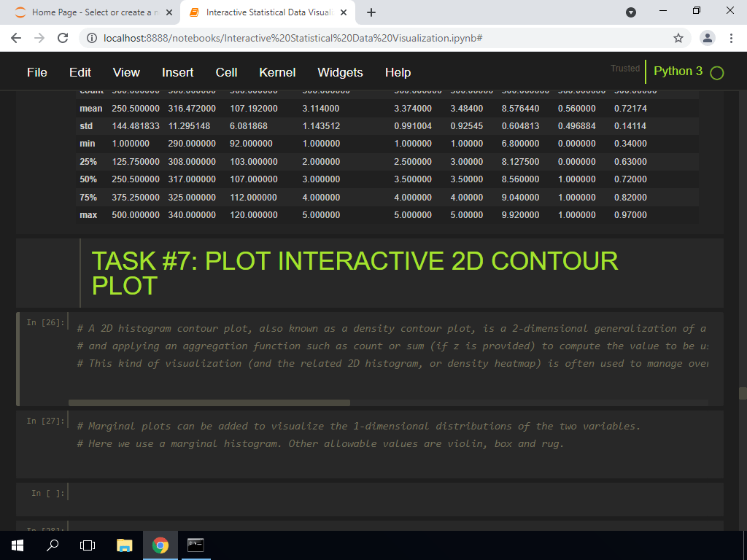
Task: Click the browser address bar URL
Action: point(293,38)
